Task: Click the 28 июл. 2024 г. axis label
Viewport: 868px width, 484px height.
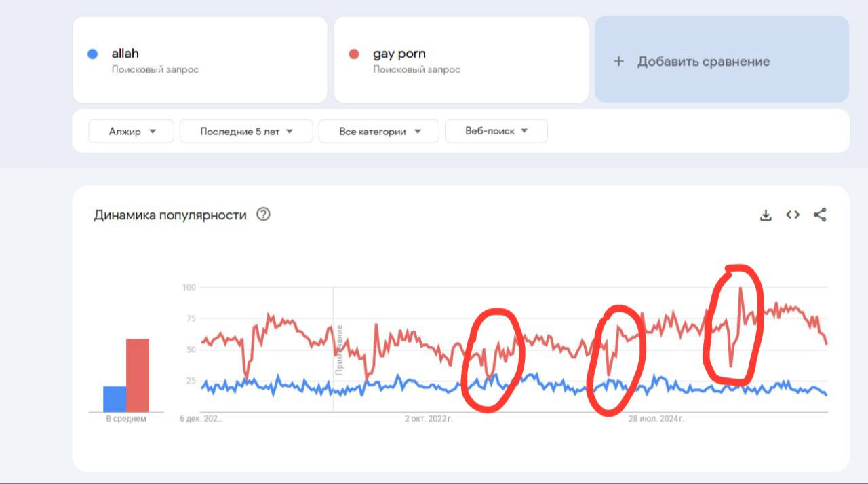Action: click(656, 419)
